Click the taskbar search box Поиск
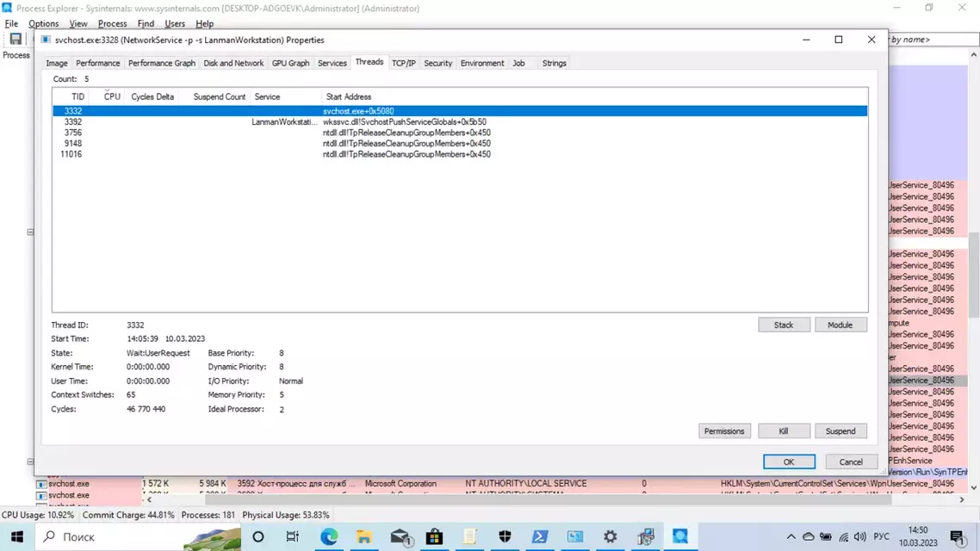This screenshot has height=551, width=980. pos(138,536)
